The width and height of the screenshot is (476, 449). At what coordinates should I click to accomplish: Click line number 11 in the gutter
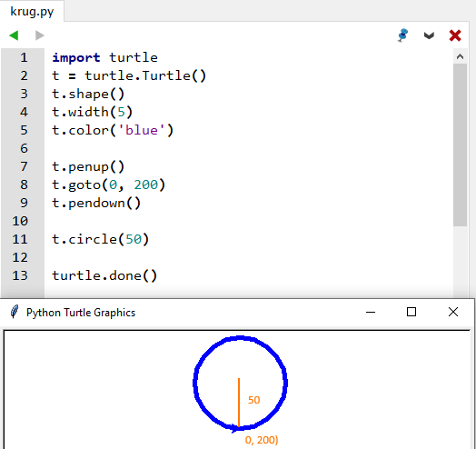pyautogui.click(x=20, y=239)
